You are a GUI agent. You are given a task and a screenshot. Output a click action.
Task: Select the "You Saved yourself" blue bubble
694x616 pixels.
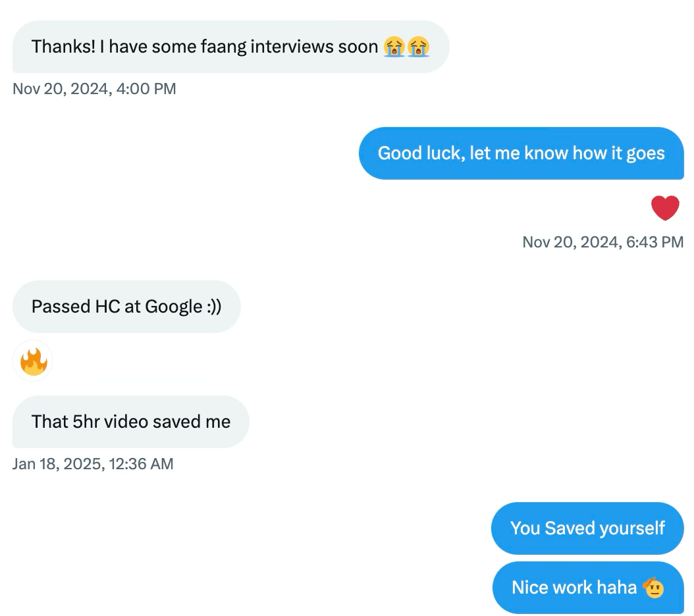click(x=587, y=528)
